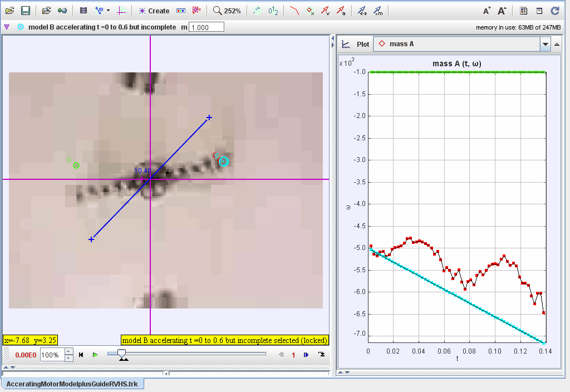Open a file with the folder icon
The image size is (570, 392).
coord(10,11)
